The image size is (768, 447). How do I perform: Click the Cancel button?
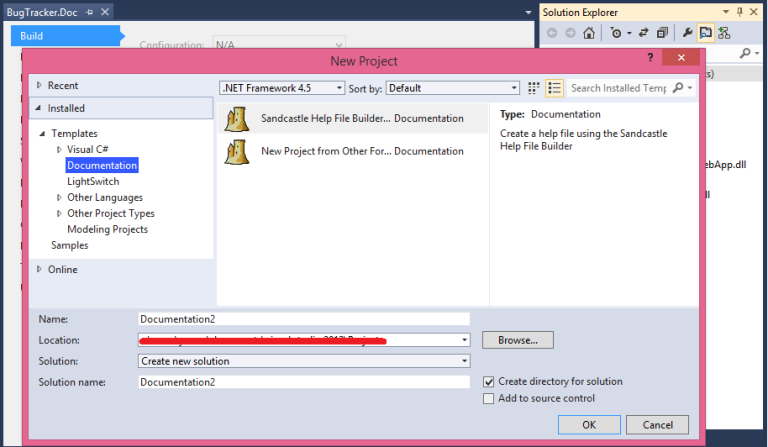(657, 425)
